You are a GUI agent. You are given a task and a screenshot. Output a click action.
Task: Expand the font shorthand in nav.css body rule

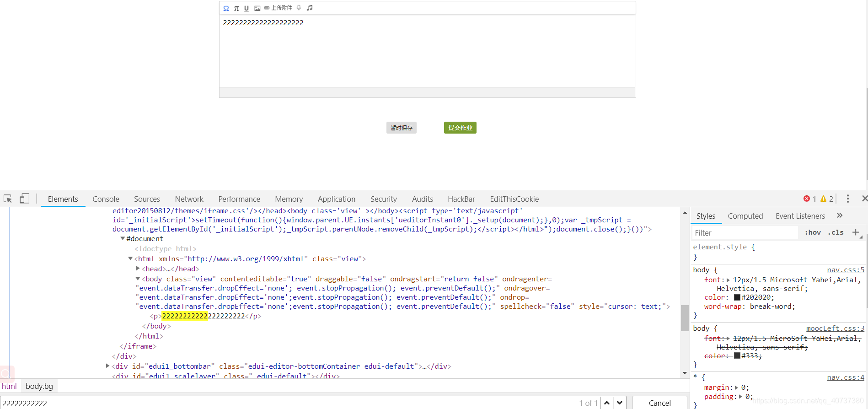(728, 280)
